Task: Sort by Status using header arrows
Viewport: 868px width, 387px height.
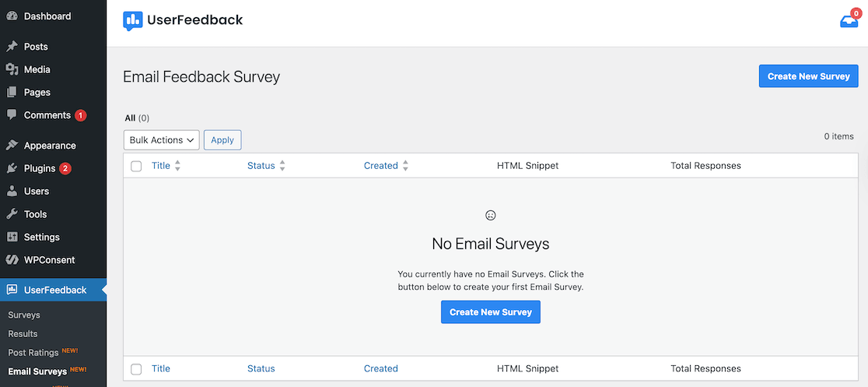Action: [x=282, y=166]
